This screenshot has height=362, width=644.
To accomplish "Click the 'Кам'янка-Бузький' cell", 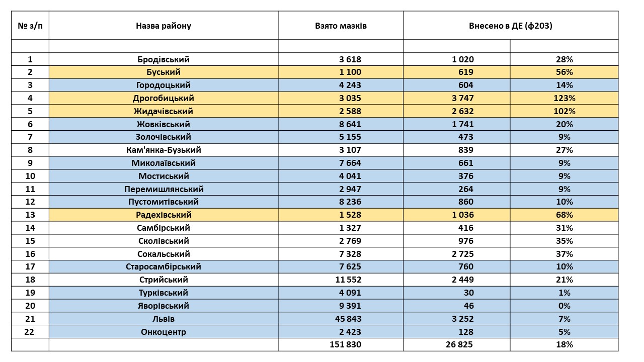I will pos(164,150).
